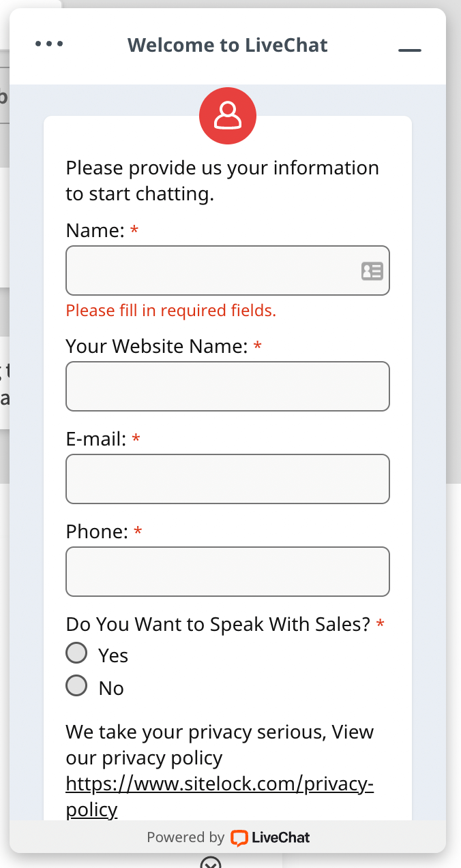Click the E-mail: field label
This screenshot has height=868, width=461.
point(96,439)
